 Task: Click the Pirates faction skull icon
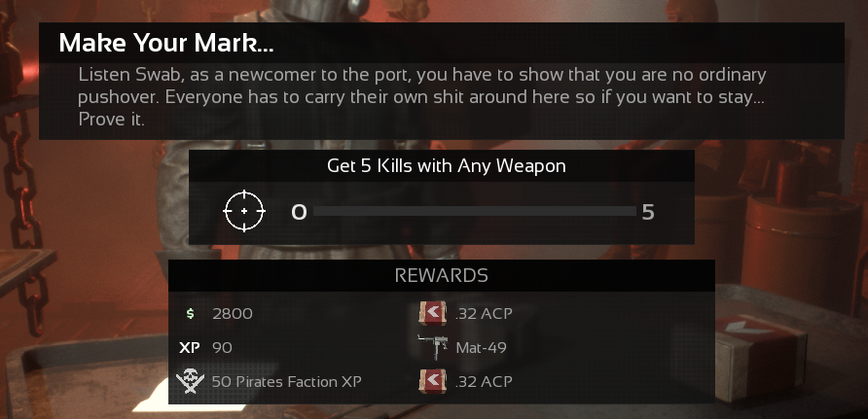click(190, 381)
